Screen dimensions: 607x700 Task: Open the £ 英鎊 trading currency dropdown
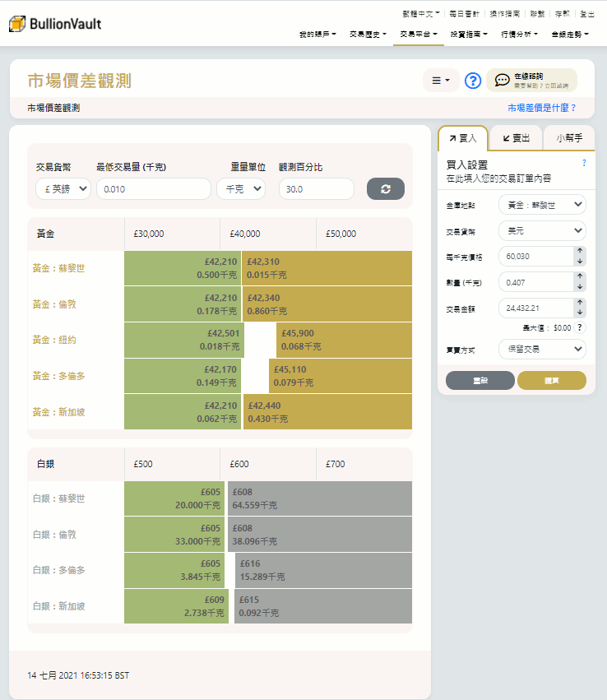click(x=63, y=189)
